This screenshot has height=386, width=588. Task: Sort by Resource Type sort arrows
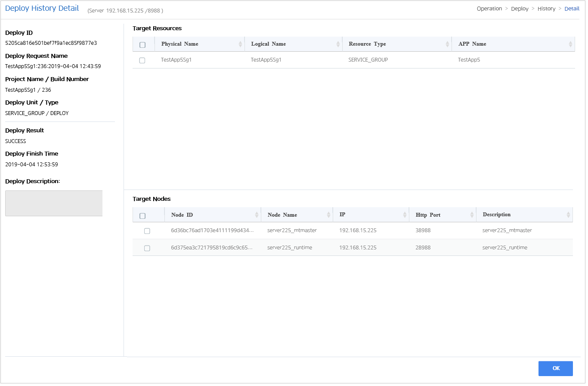tap(447, 44)
